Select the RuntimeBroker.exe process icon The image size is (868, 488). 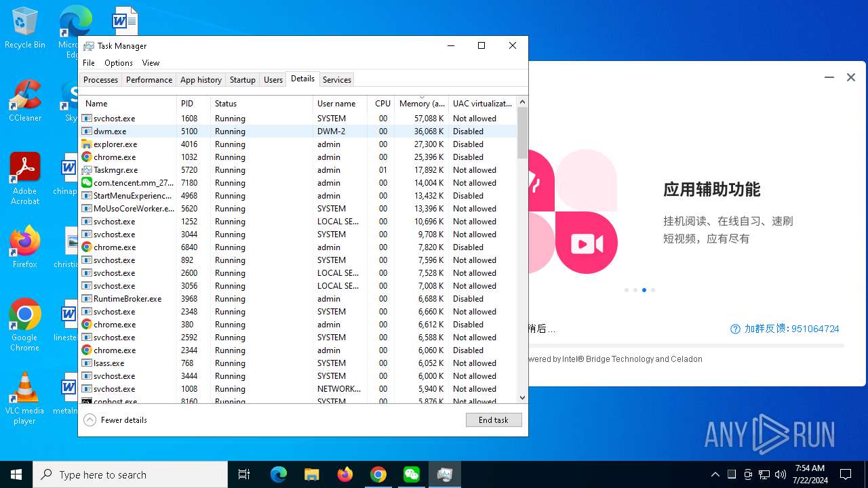[87, 299]
